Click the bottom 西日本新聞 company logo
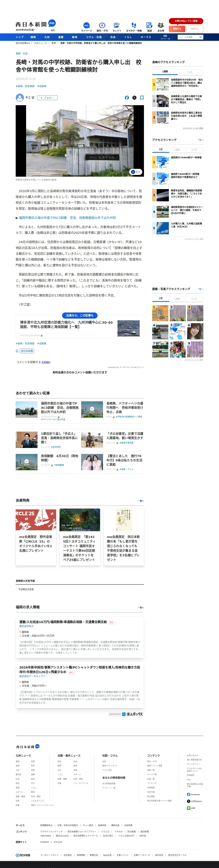The image size is (219, 868). coord(23,855)
